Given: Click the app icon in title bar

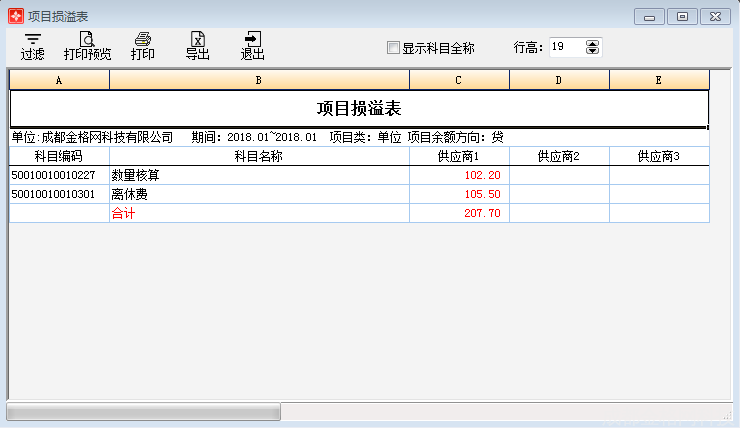Looking at the screenshot, I should 15,16.
